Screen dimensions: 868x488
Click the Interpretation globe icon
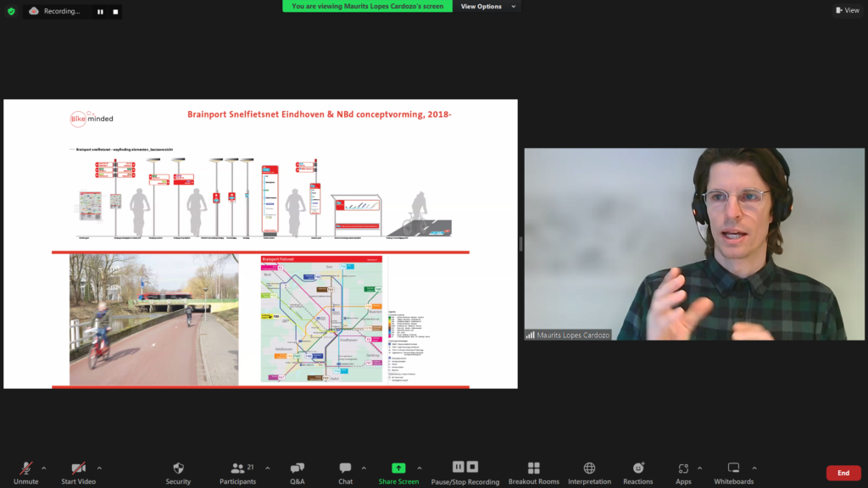pyautogui.click(x=589, y=469)
